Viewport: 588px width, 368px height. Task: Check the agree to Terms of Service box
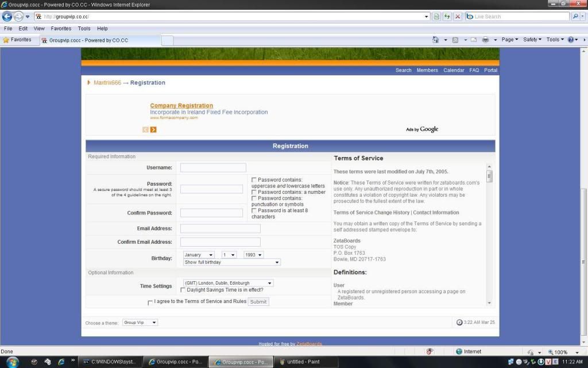pyautogui.click(x=150, y=302)
